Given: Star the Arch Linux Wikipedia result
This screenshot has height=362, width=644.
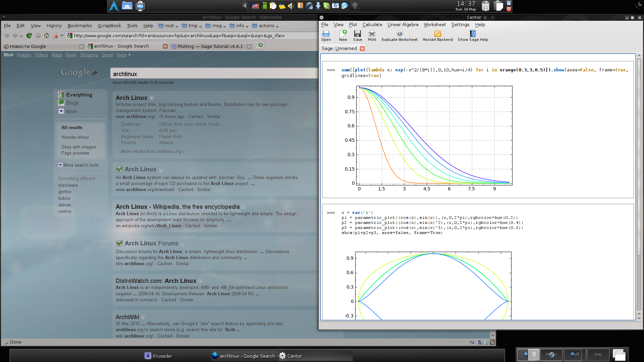Looking at the screenshot, I should [244, 207].
